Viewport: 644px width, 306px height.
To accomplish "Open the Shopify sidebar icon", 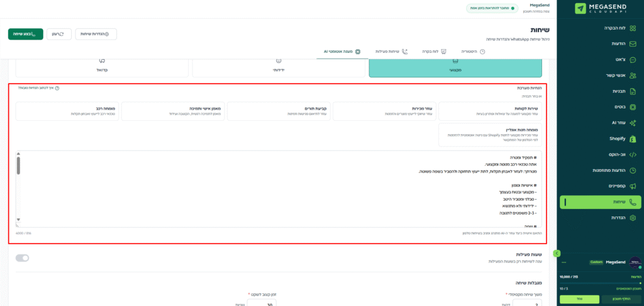I will pos(633,139).
